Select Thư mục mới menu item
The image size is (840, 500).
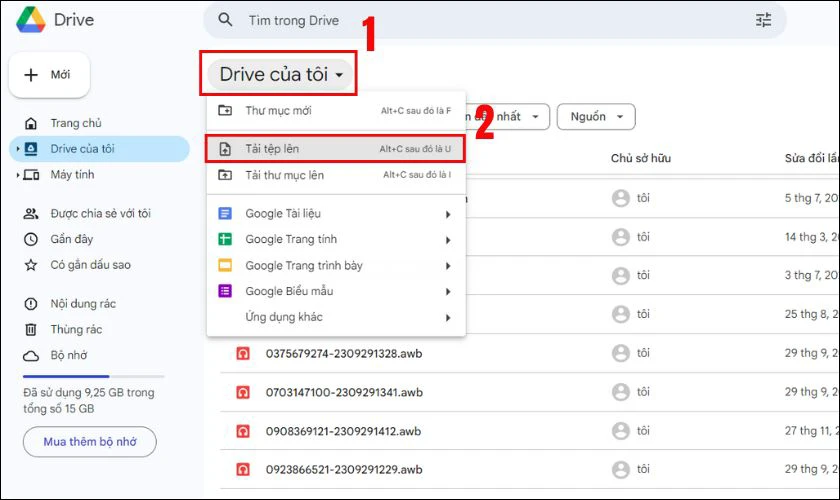coord(336,110)
